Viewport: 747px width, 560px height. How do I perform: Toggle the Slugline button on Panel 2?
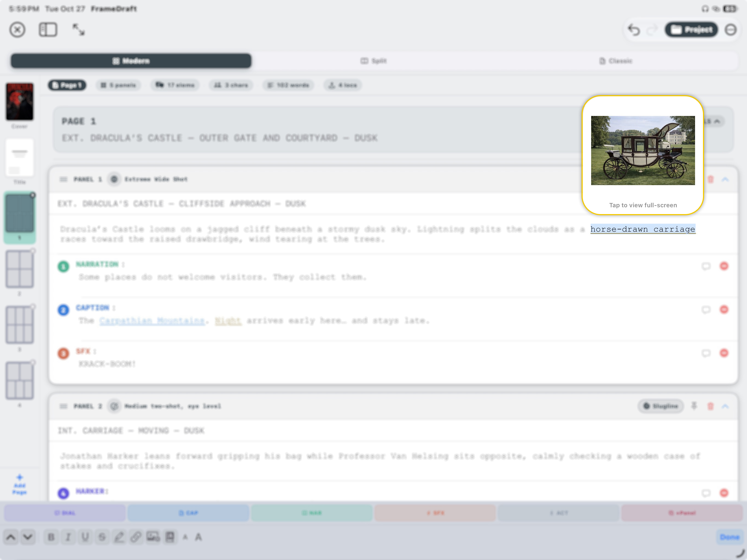click(x=661, y=406)
